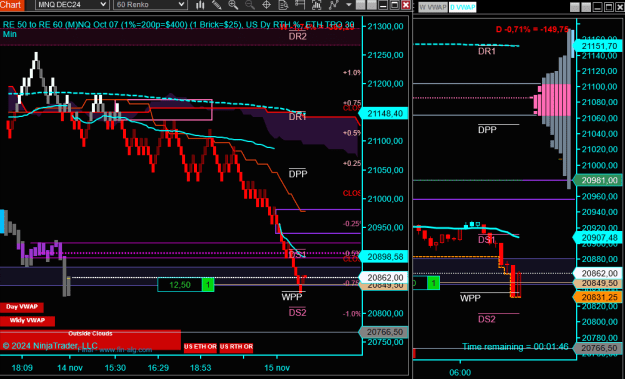Switch to the W VWAP tab
Image resolution: width=625 pixels, height=379 pixels.
(432, 7)
